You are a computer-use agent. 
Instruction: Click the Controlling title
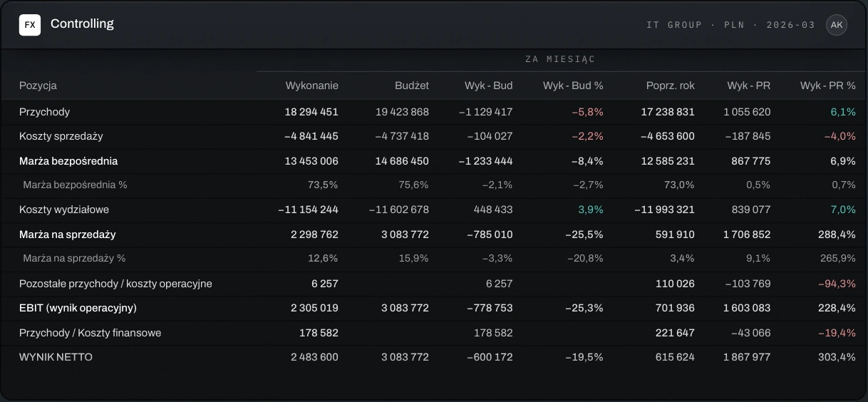coord(82,24)
